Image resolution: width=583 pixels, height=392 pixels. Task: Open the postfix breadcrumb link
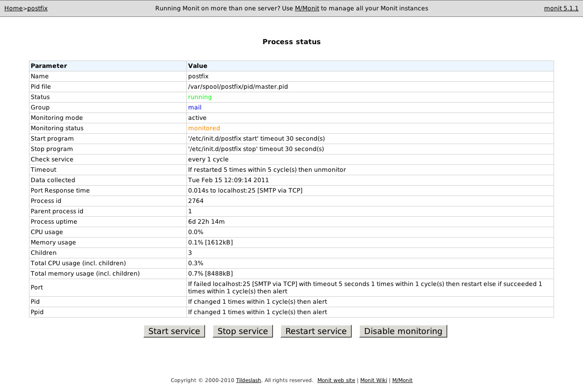[x=37, y=8]
